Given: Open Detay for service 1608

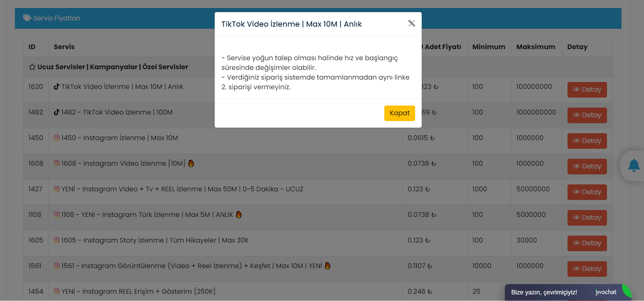Looking at the screenshot, I should click(587, 166).
